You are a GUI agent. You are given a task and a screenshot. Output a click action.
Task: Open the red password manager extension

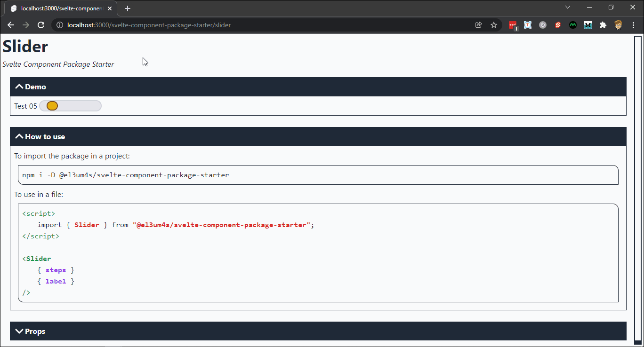click(x=513, y=25)
